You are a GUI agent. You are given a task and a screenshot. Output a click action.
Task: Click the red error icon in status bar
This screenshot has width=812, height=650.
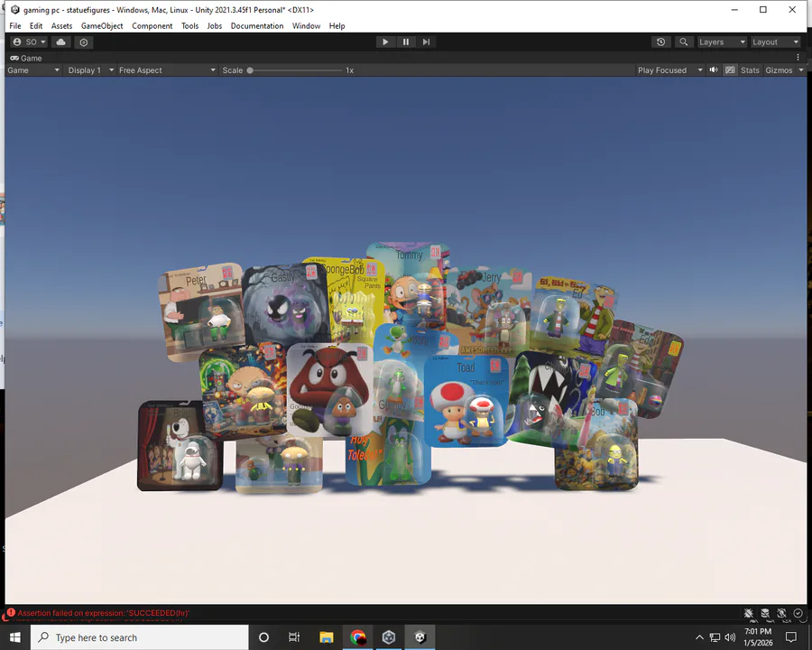click(x=11, y=612)
